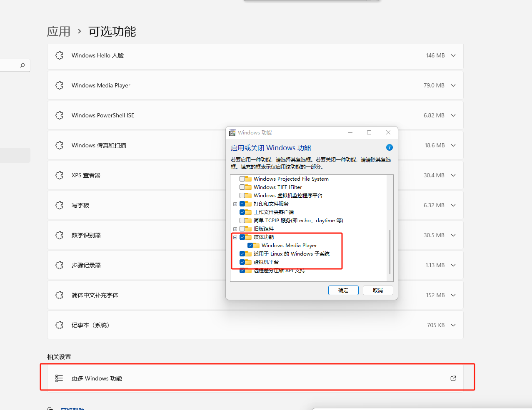Click the external-link icon in 更多 Windows 功能 row

point(453,378)
